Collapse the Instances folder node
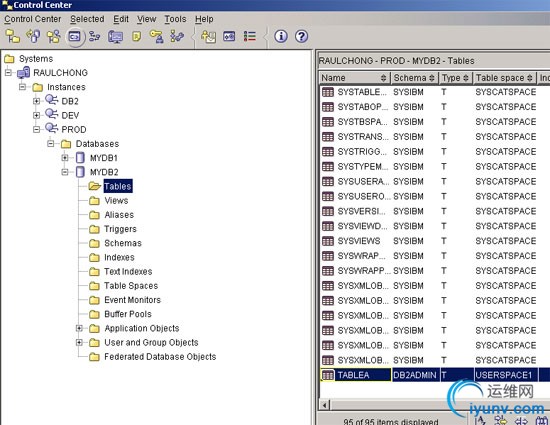Image resolution: width=550 pixels, height=425 pixels. tap(22, 87)
